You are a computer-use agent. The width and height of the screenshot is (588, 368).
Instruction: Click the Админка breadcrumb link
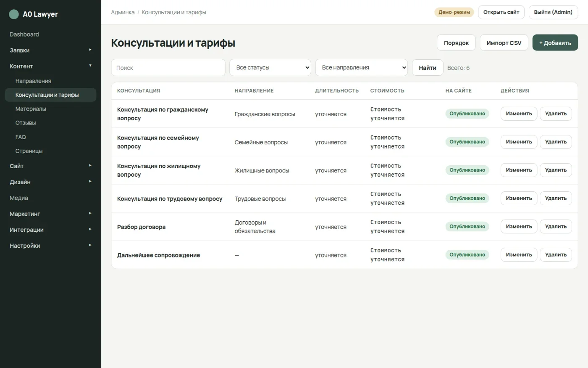pyautogui.click(x=123, y=12)
